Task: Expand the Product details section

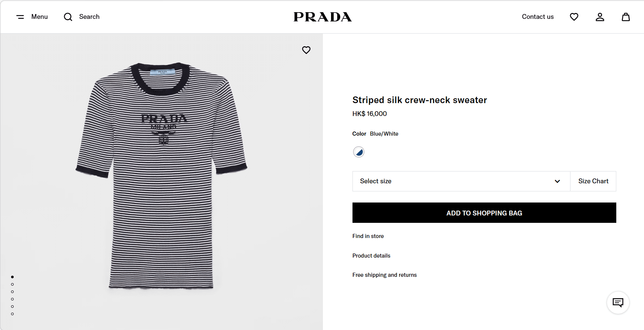Action: click(x=371, y=256)
